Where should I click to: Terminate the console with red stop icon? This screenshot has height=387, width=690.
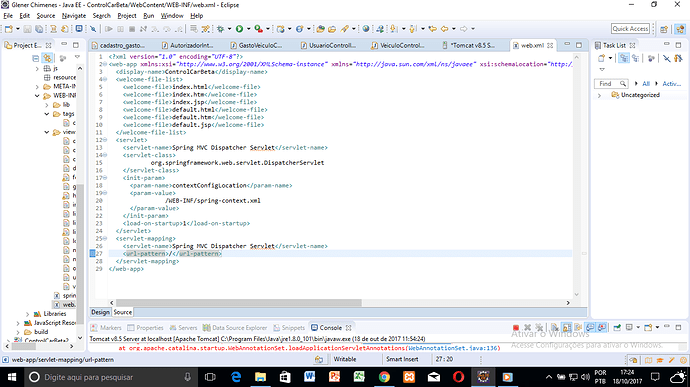click(x=516, y=328)
